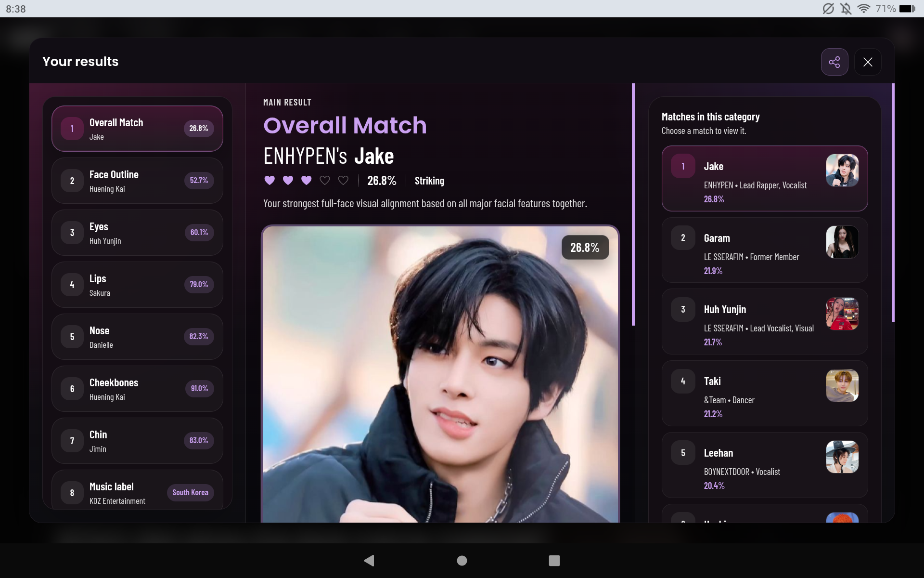Click the right panel purple scrollbar
Viewport: 924px width, 578px height.
[893, 202]
